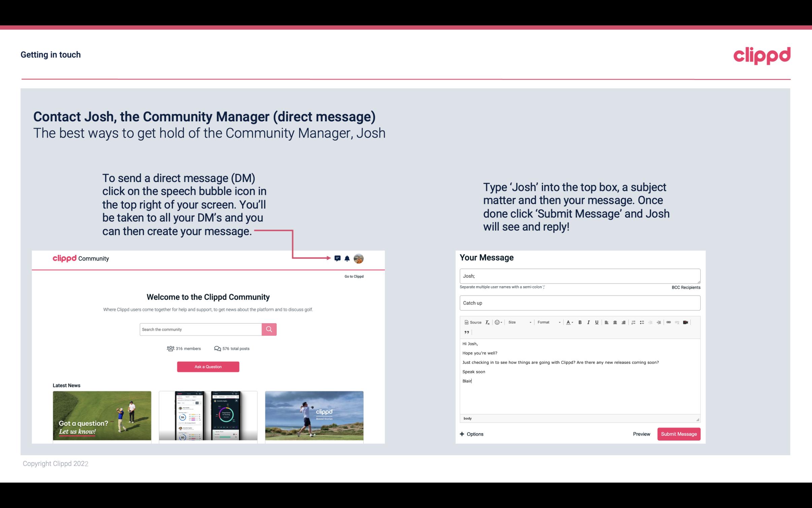Click the BCC Recipients toggle link

686,287
